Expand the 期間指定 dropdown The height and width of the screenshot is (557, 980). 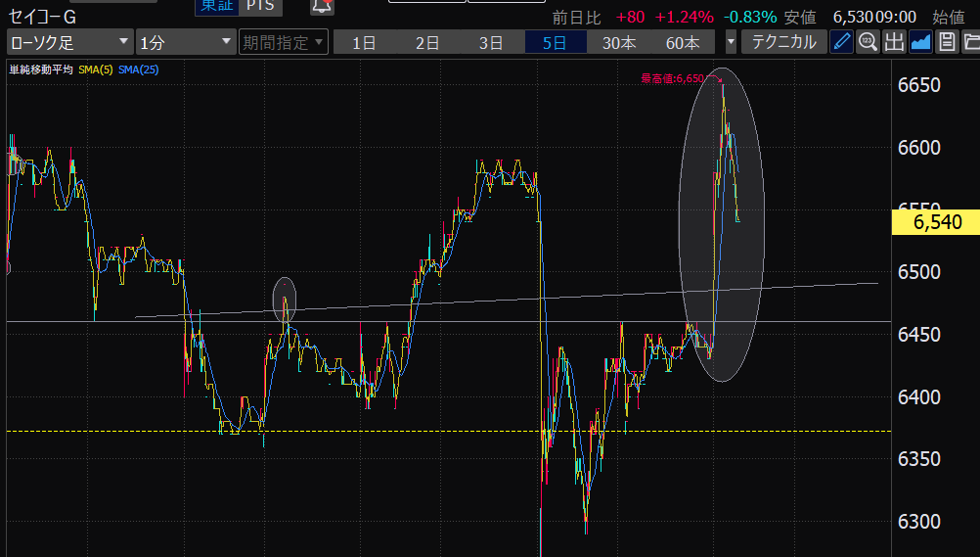tap(284, 42)
